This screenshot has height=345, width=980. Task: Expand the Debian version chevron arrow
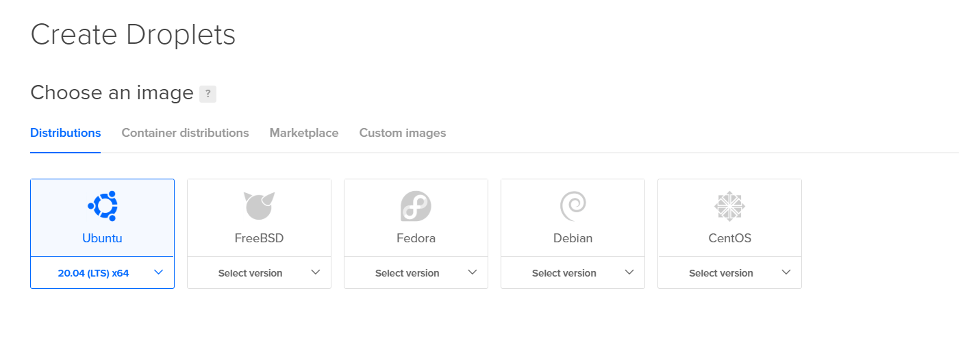(629, 272)
